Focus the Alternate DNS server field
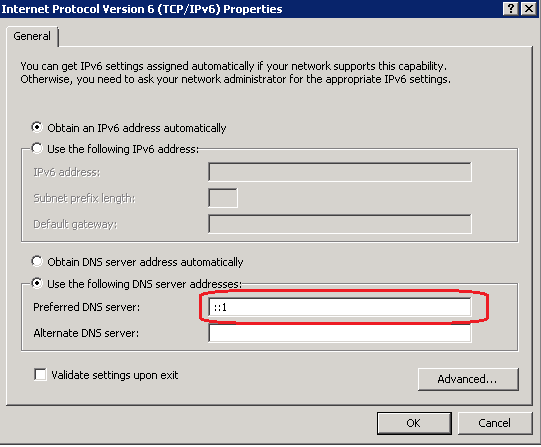The width and height of the screenshot is (541, 447). [x=340, y=333]
